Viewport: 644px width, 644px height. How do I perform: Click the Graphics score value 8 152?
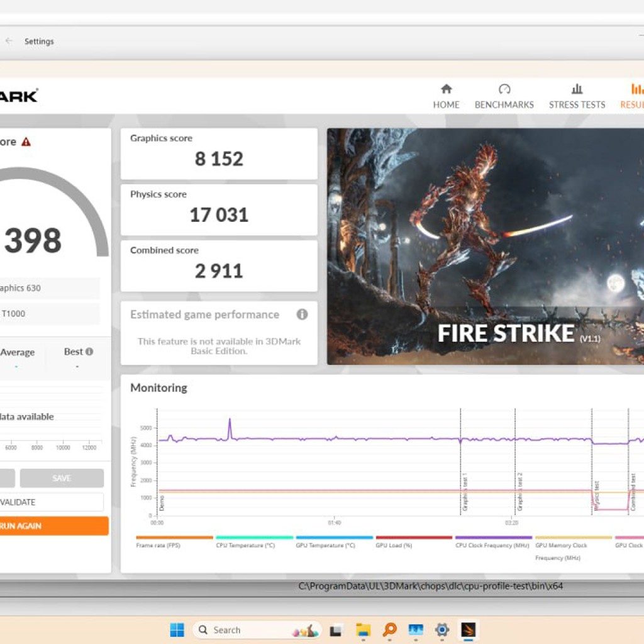coord(219,159)
